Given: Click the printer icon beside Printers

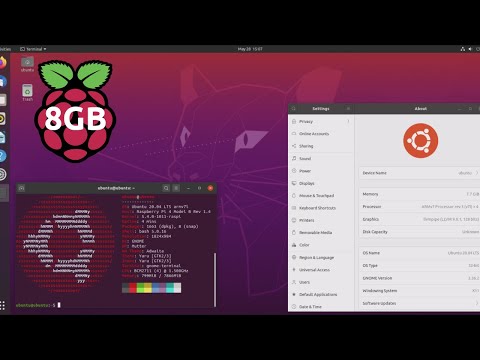Looking at the screenshot, I should click(x=294, y=220).
